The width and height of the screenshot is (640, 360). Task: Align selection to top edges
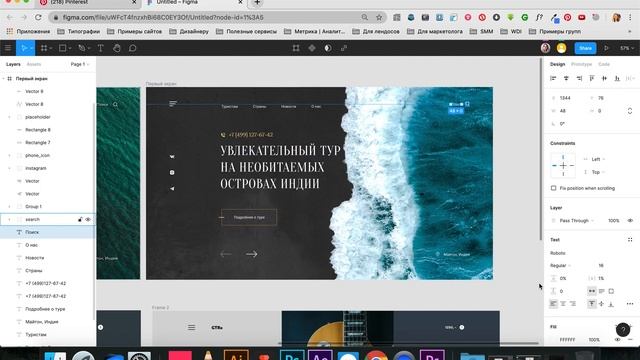click(592, 78)
